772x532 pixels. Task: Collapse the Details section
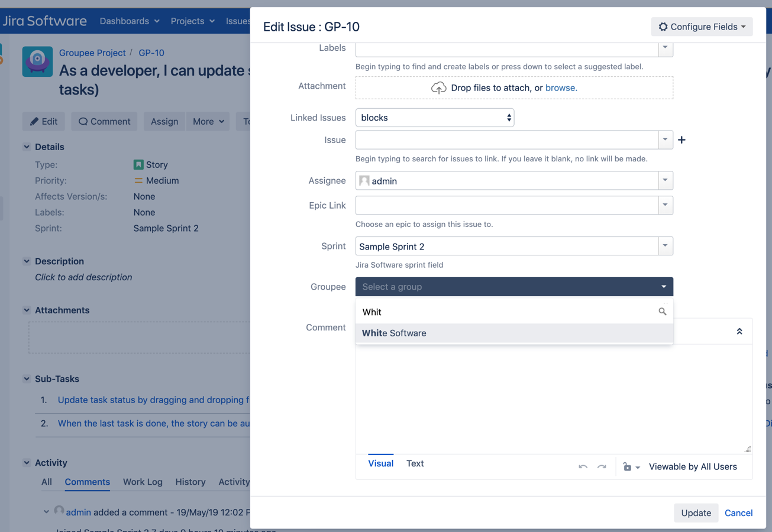(27, 147)
